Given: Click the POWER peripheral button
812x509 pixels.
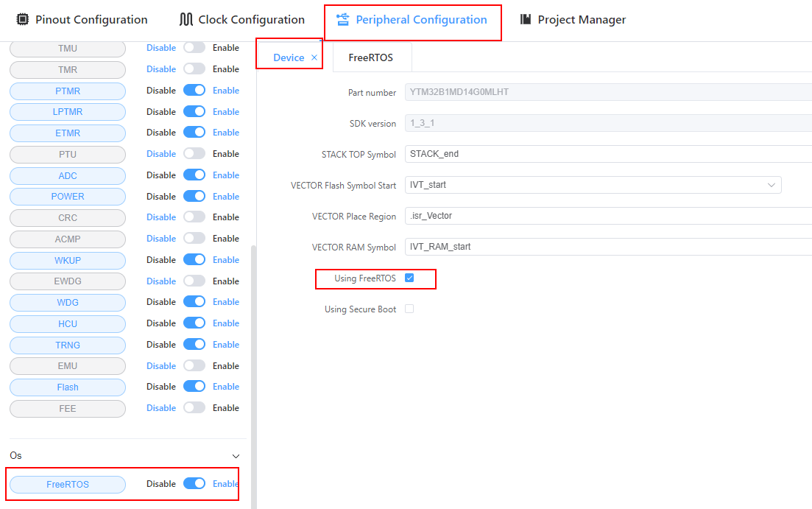Looking at the screenshot, I should 68,197.
